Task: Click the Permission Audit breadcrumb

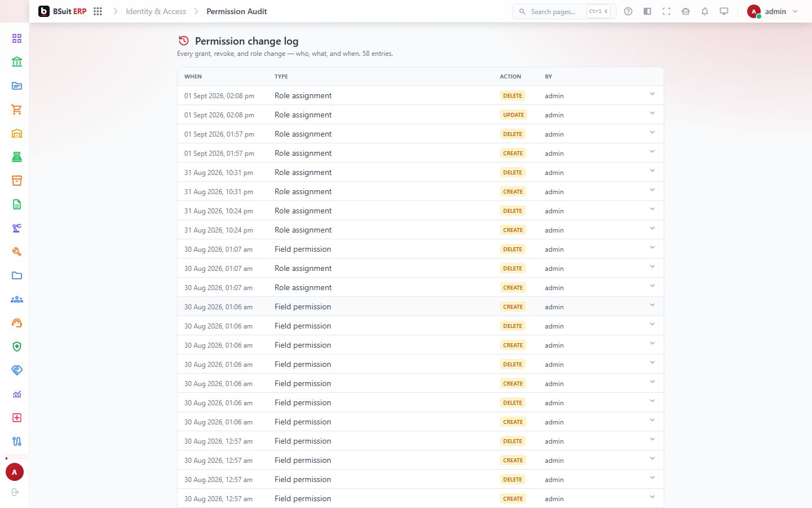Action: 237,11
